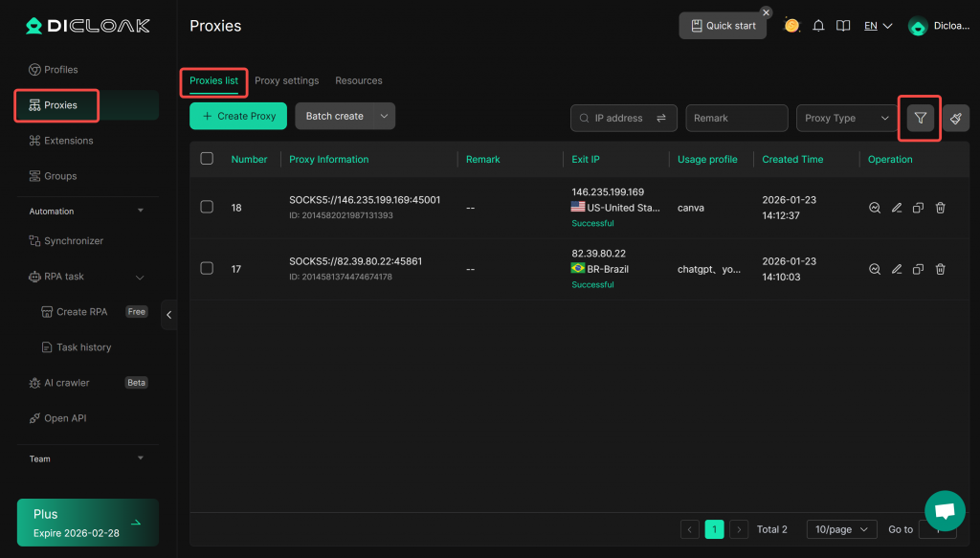The height and width of the screenshot is (558, 980).
Task: Delete proxy number 18 with trash icon
Action: tap(940, 208)
